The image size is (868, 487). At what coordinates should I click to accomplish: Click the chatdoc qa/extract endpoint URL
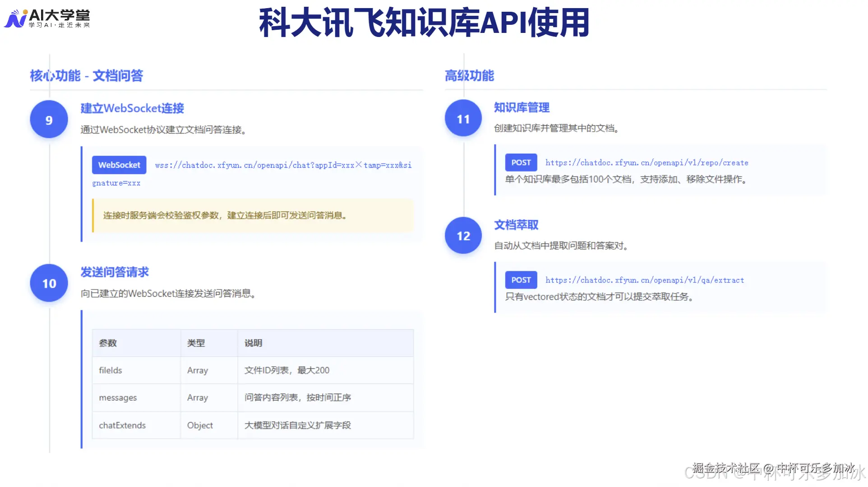point(644,280)
